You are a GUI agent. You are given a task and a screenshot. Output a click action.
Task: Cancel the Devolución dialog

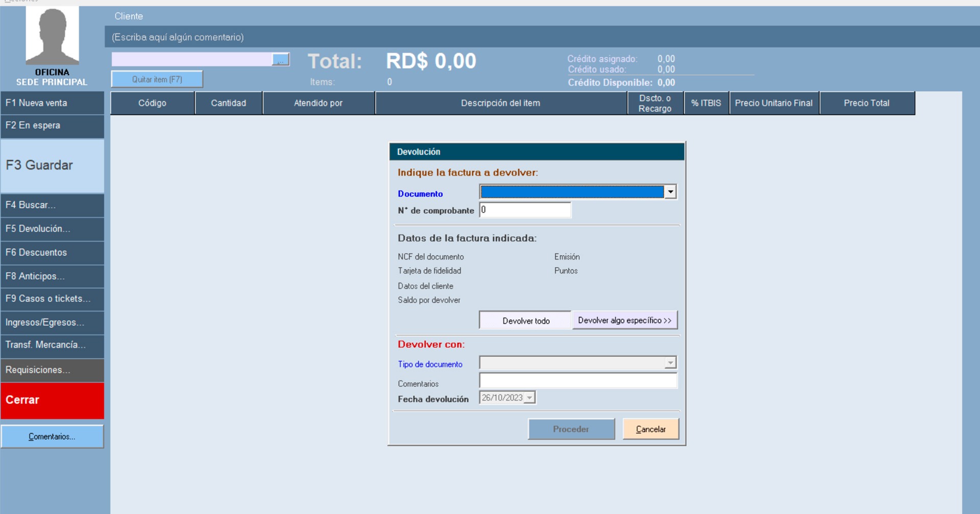(650, 429)
